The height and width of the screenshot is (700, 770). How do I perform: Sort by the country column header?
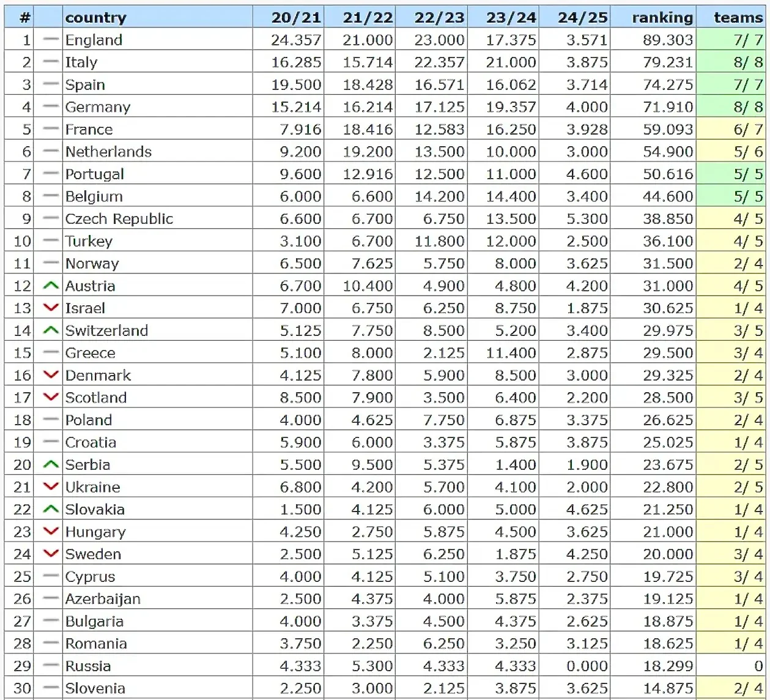[95, 18]
